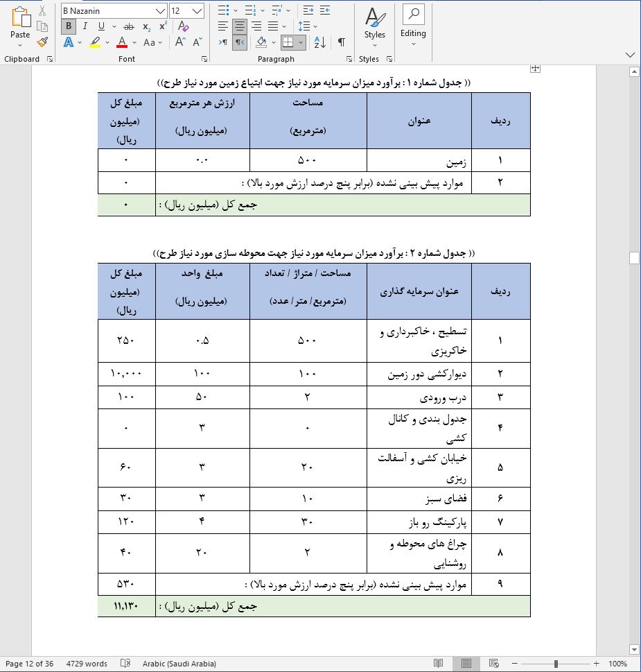Select the Sort icon in Paragraph group
The width and height of the screenshot is (641, 672).
[x=319, y=42]
